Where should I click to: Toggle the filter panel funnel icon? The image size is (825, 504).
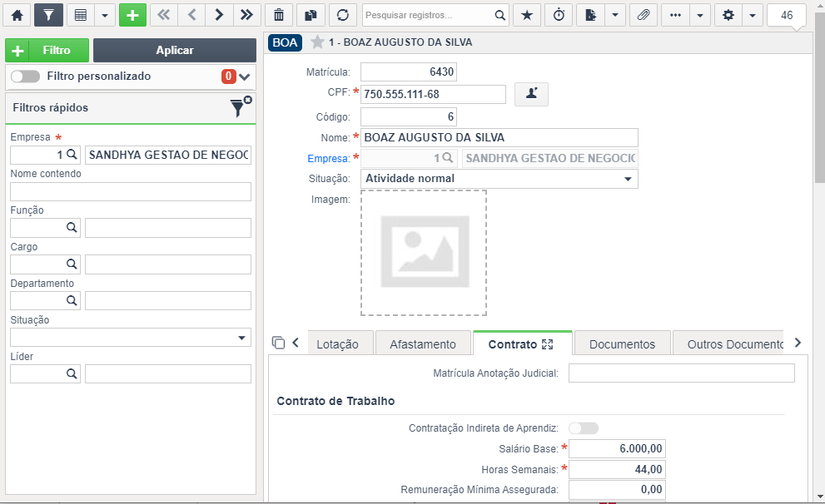coord(48,15)
